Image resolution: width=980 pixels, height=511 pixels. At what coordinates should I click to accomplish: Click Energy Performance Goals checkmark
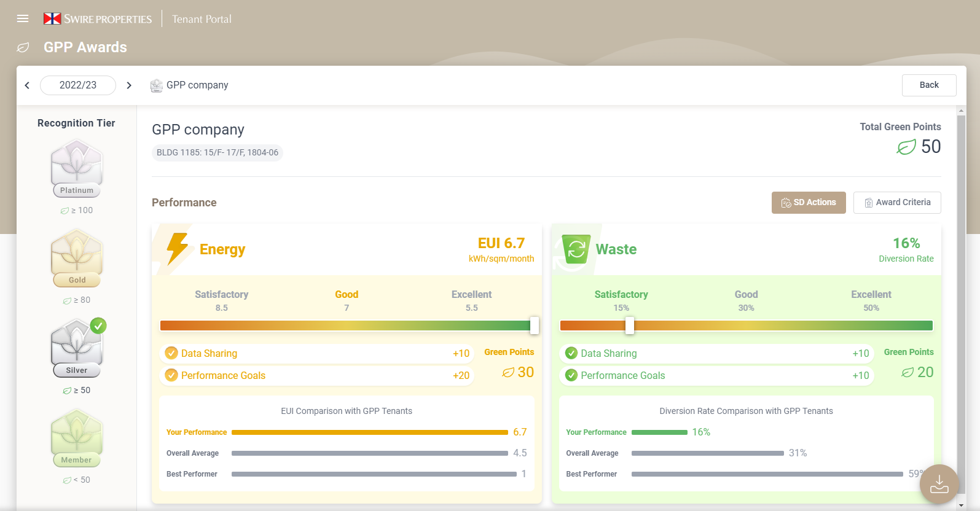pos(171,375)
